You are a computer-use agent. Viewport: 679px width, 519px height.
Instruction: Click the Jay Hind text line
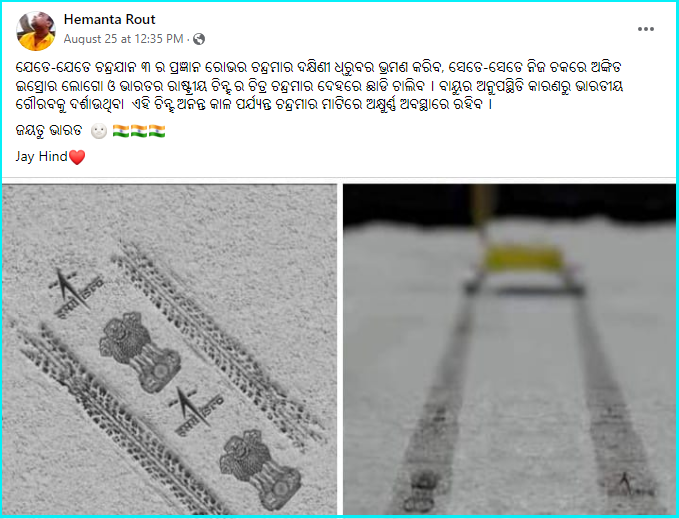tap(50, 157)
